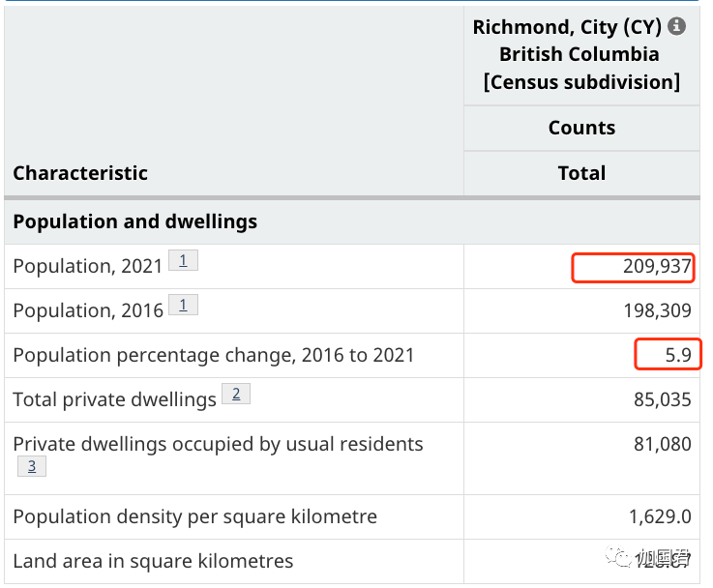Click the info icon beside Richmond, City (CY)
The height and width of the screenshot is (588, 713).
point(676,26)
